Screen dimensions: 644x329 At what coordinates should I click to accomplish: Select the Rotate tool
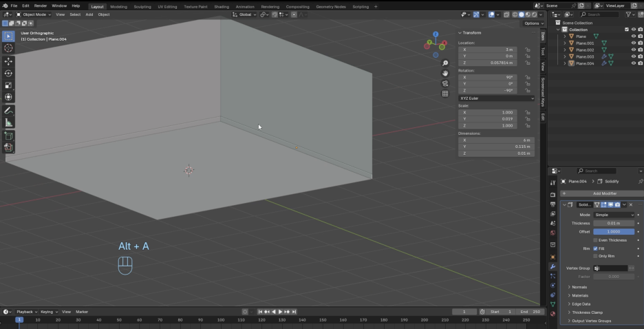coord(8,73)
